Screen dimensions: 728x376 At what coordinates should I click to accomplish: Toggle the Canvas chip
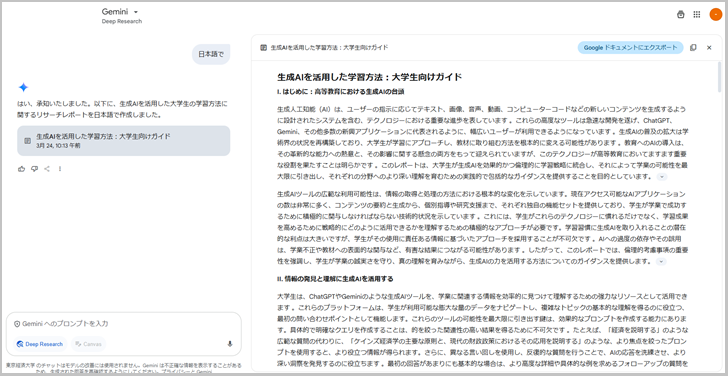88,344
